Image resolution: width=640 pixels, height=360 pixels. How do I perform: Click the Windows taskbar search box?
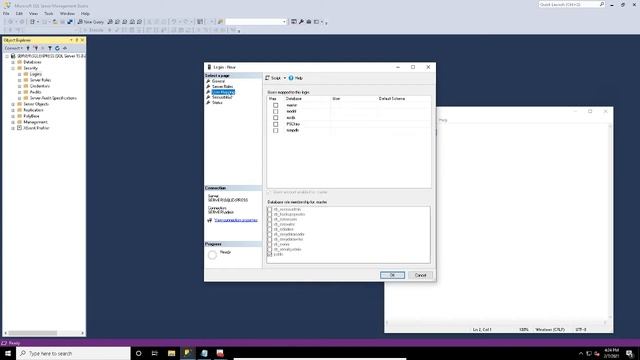tap(73, 353)
